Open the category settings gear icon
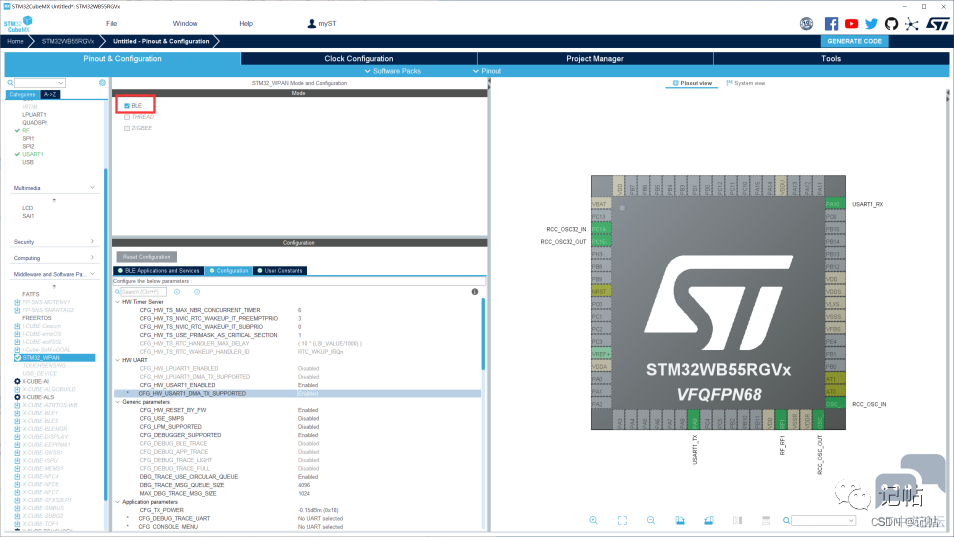This screenshot has height=537, width=954. pyautogui.click(x=102, y=83)
